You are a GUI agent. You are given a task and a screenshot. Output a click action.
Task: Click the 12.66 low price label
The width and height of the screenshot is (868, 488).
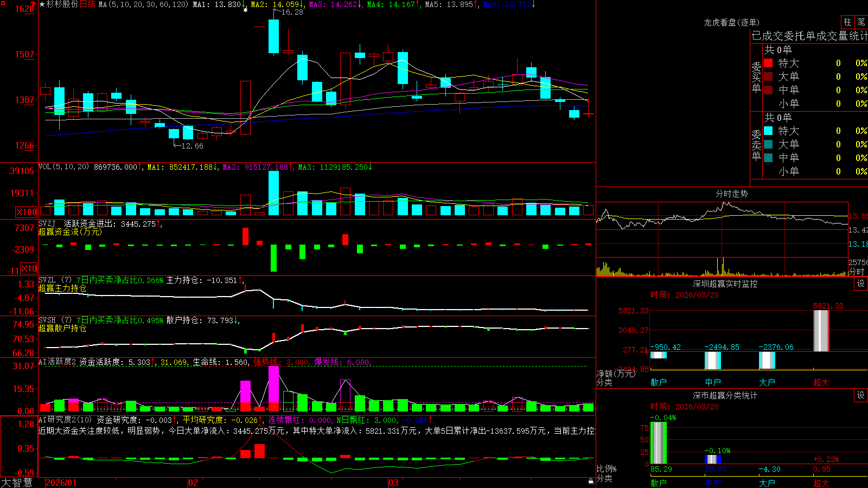pyautogui.click(x=193, y=146)
